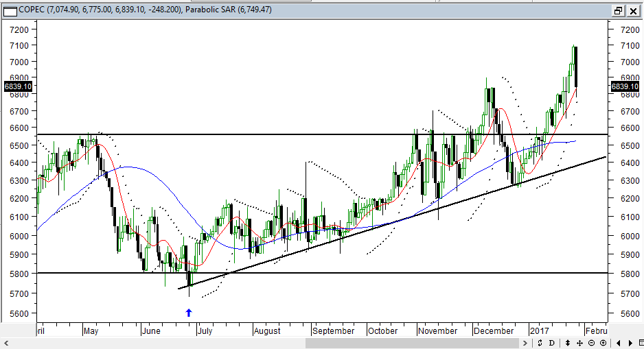This screenshot has height=349, width=644.
Task: Click the September date axis label
Action: (333, 330)
